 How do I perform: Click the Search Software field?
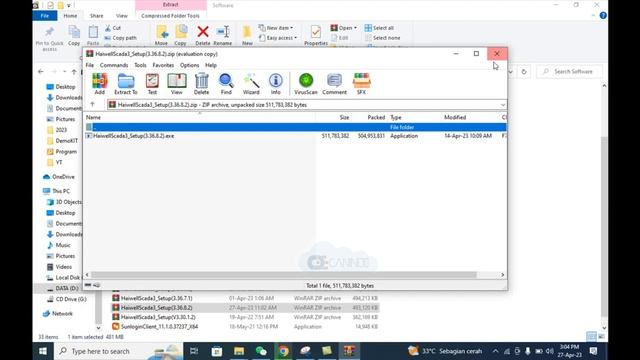point(570,71)
